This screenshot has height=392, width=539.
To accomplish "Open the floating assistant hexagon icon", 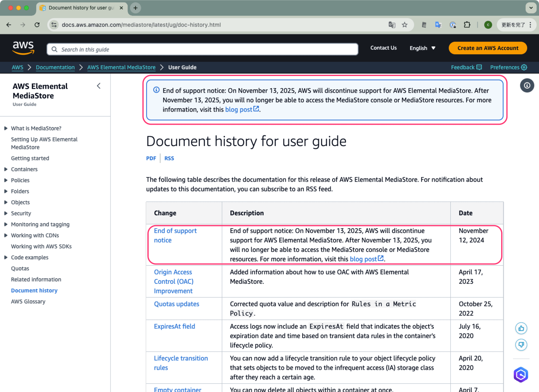I will coord(521,375).
